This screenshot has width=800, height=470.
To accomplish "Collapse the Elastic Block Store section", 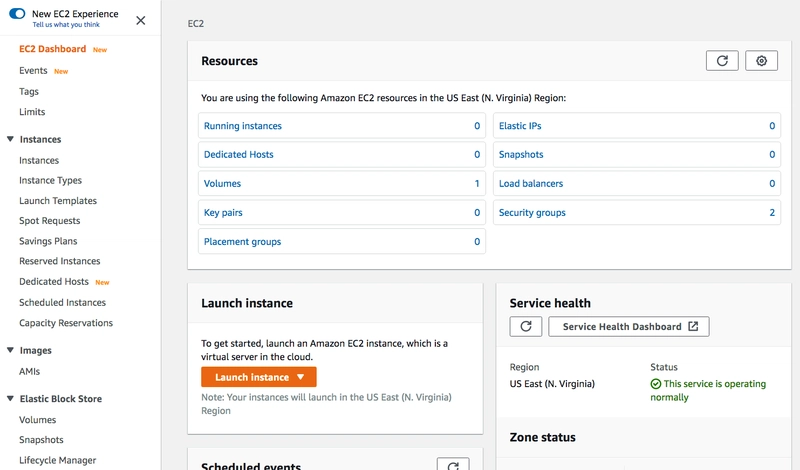I will (x=10, y=398).
